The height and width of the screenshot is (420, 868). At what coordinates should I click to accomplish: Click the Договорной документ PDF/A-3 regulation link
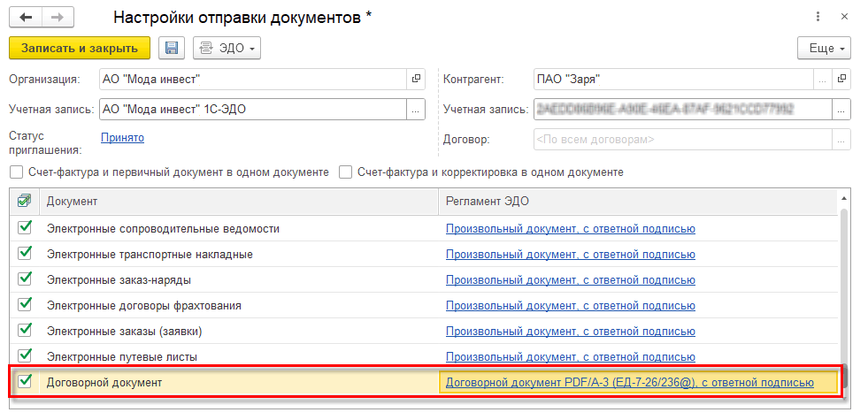[629, 383]
